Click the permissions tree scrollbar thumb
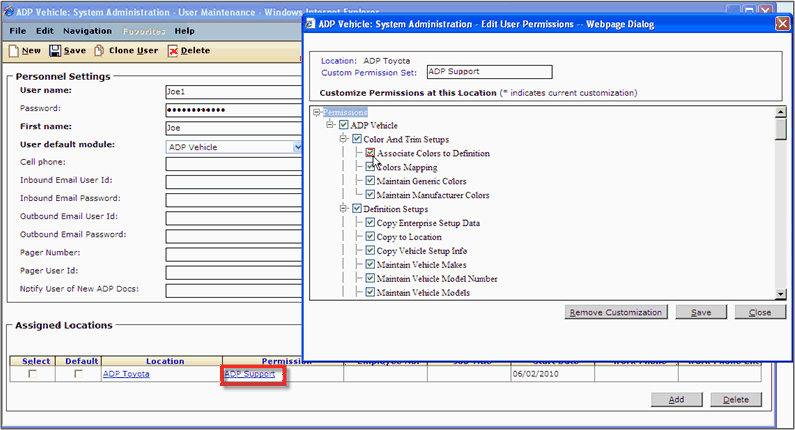 (x=781, y=129)
